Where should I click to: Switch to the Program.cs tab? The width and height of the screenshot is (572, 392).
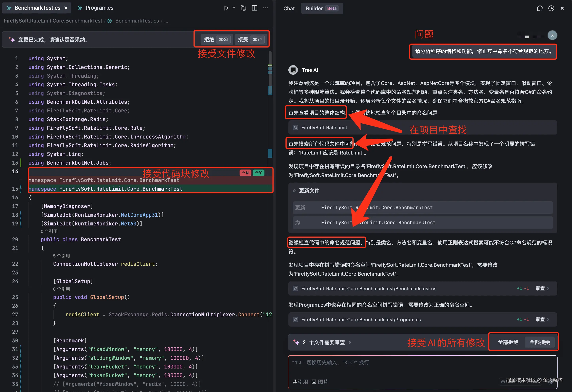point(99,8)
